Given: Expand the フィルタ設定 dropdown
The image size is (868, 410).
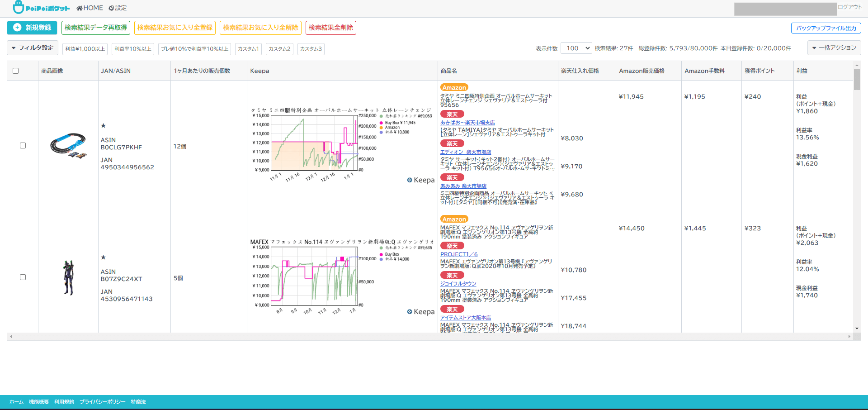Looking at the screenshot, I should point(32,48).
